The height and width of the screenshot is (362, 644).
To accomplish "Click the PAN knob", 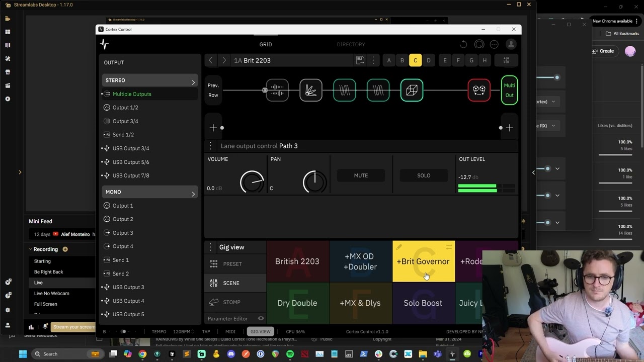I will point(314,182).
